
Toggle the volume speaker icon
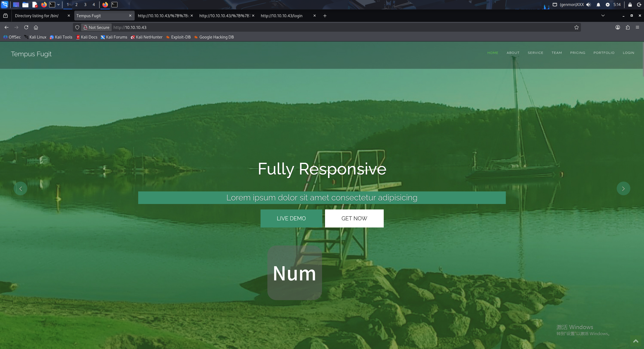coord(589,5)
